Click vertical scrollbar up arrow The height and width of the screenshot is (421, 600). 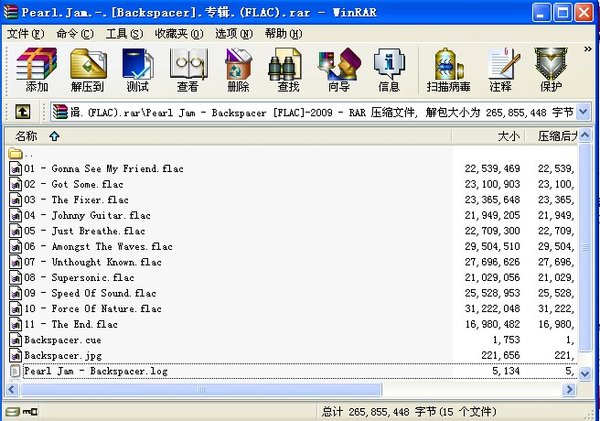click(x=585, y=135)
